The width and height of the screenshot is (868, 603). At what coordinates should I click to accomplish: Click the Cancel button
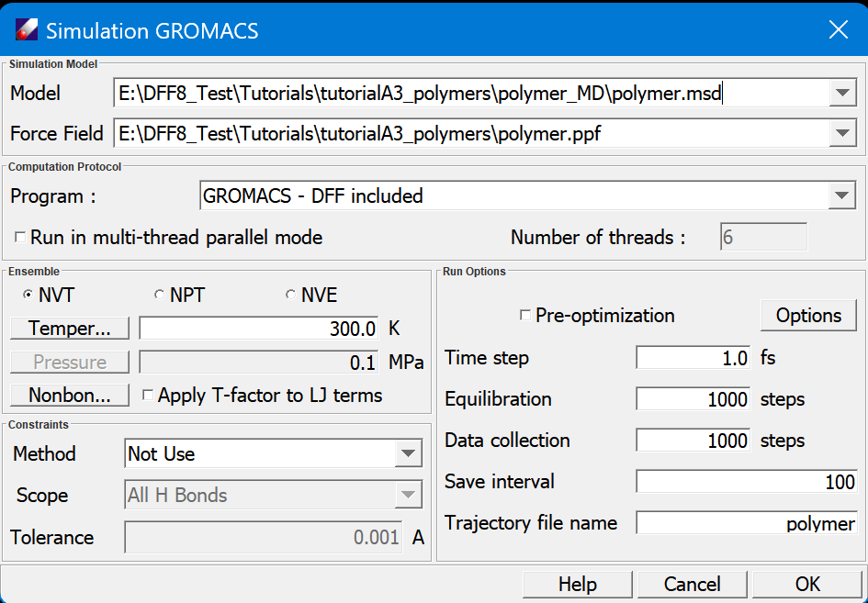692,585
